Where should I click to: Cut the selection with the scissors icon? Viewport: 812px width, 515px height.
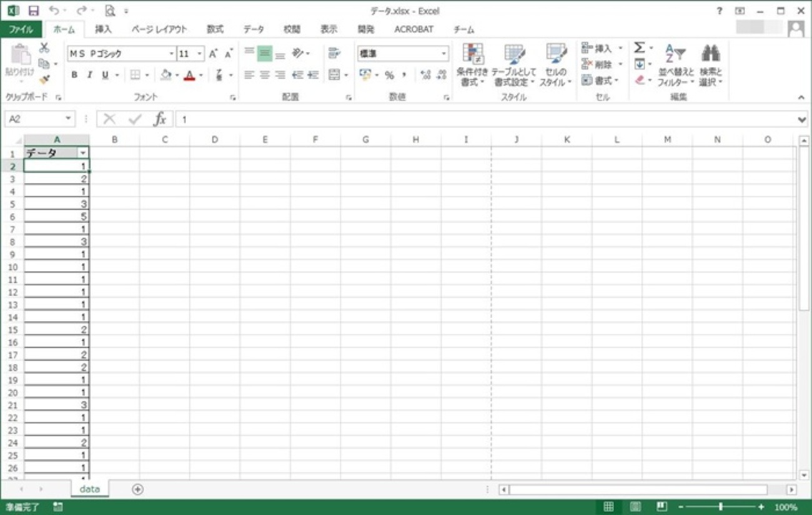click(x=44, y=48)
